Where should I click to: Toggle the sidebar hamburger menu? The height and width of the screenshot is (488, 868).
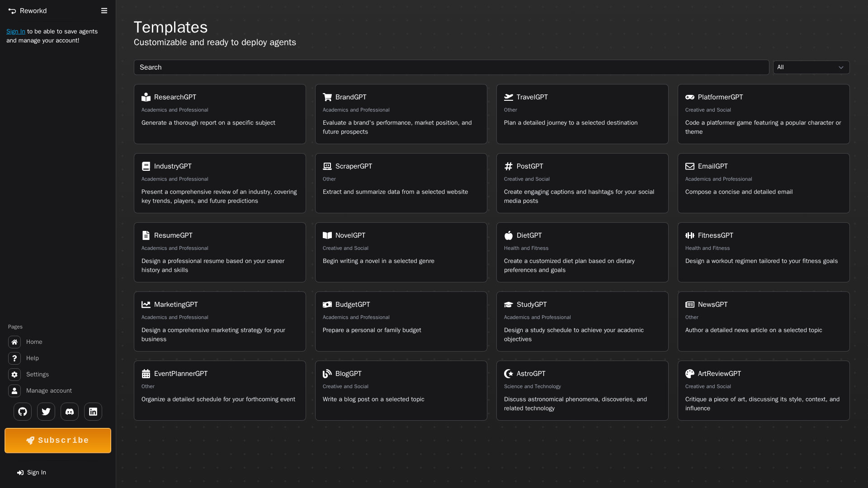click(104, 11)
